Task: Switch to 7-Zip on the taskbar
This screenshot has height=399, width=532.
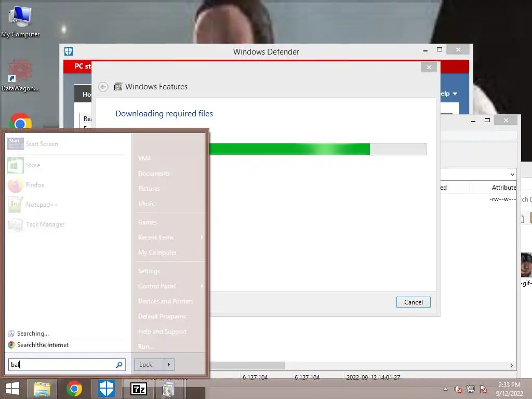Action: pos(139,389)
